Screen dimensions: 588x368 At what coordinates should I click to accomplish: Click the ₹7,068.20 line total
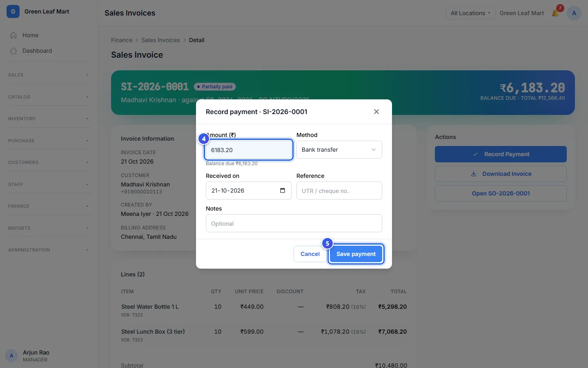click(392, 332)
